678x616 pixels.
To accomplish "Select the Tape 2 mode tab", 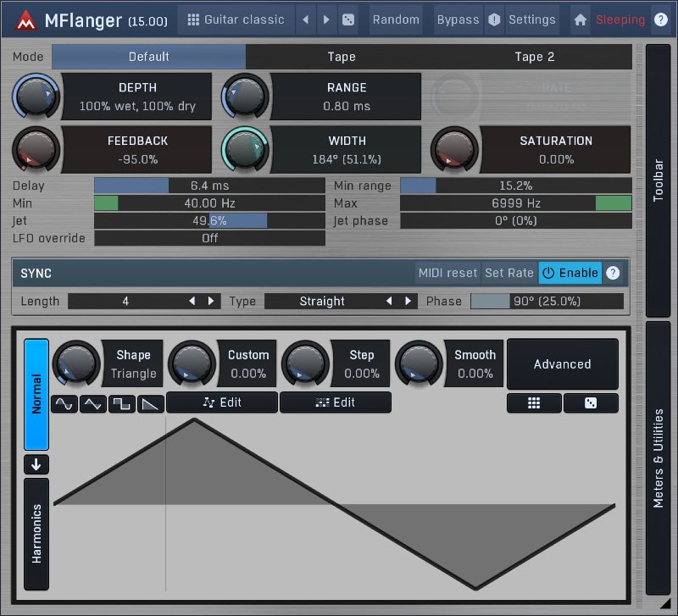I will click(x=534, y=57).
